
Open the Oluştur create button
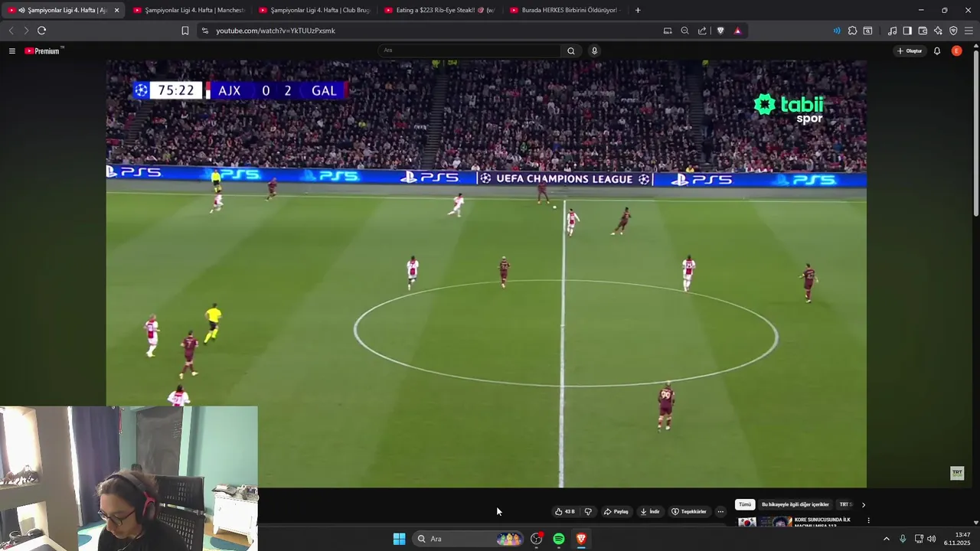point(910,51)
